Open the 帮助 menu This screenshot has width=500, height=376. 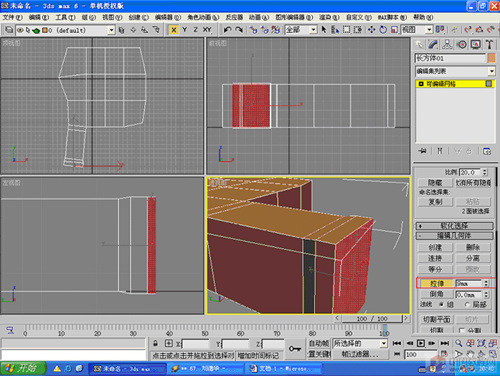pyautogui.click(x=423, y=17)
